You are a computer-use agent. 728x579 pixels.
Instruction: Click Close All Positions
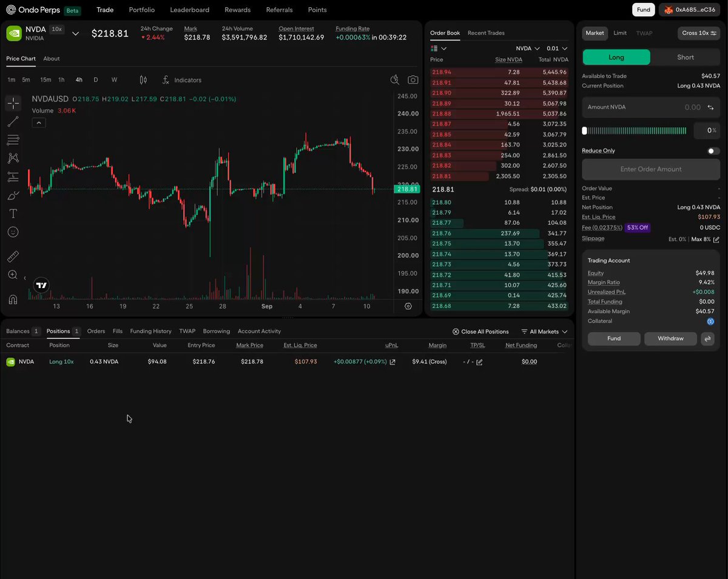(480, 332)
